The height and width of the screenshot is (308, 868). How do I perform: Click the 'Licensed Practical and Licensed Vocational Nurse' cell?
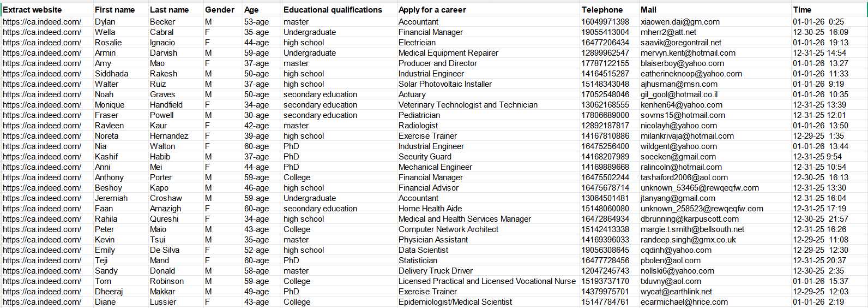coord(487,281)
